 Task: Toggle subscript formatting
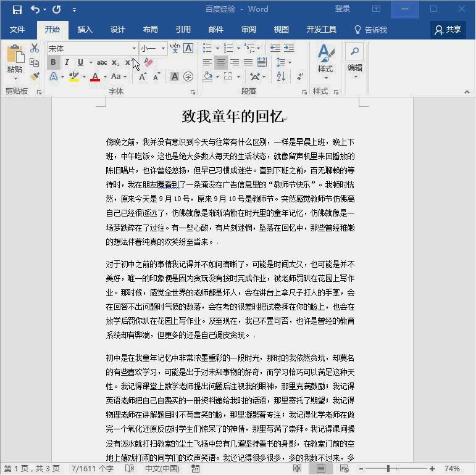point(115,62)
